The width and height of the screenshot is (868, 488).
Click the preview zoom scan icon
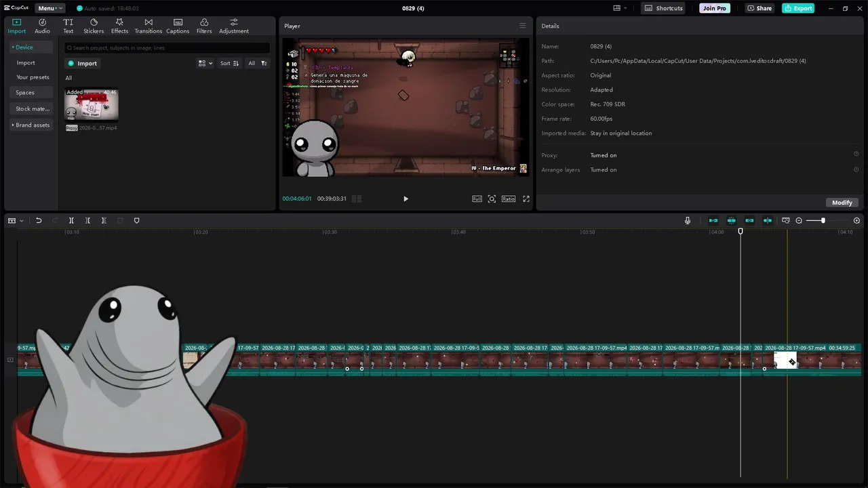pos(492,199)
